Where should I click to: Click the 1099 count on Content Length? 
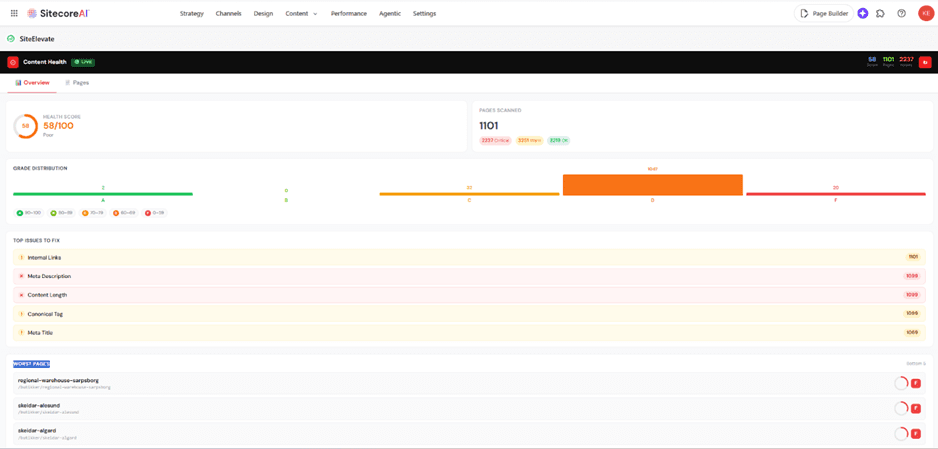coord(912,295)
